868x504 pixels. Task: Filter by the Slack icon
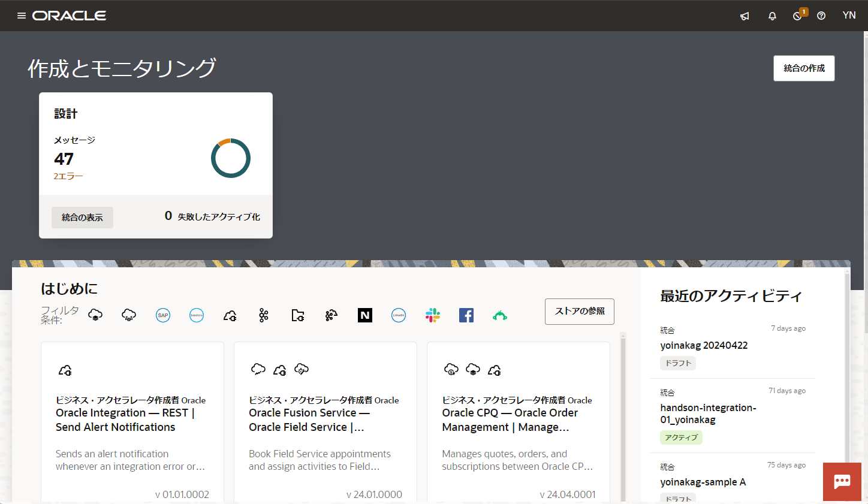click(432, 315)
